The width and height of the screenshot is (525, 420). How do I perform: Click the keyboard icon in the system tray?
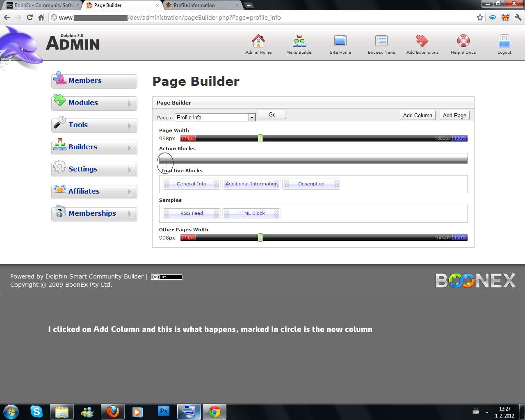476,411
